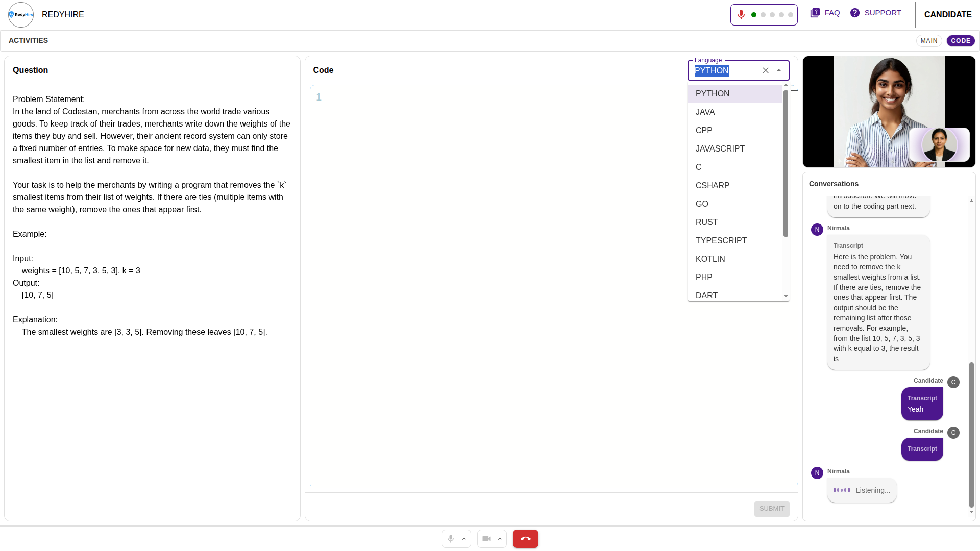Switch to the CODE tab
The width and height of the screenshot is (980, 551).
[x=961, y=41]
